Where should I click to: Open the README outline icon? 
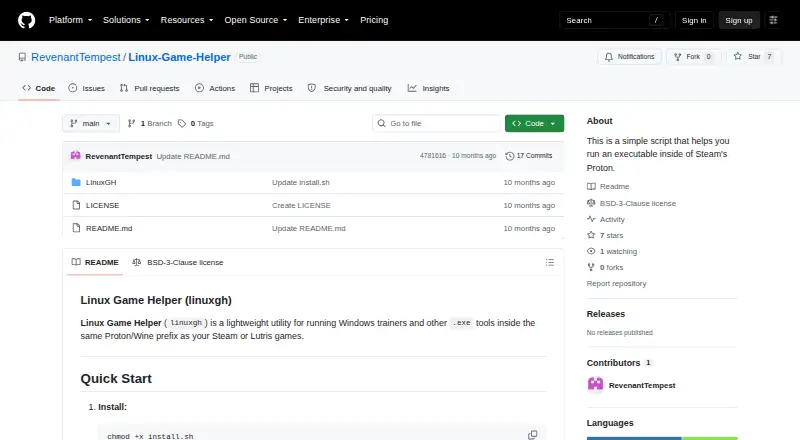549,262
